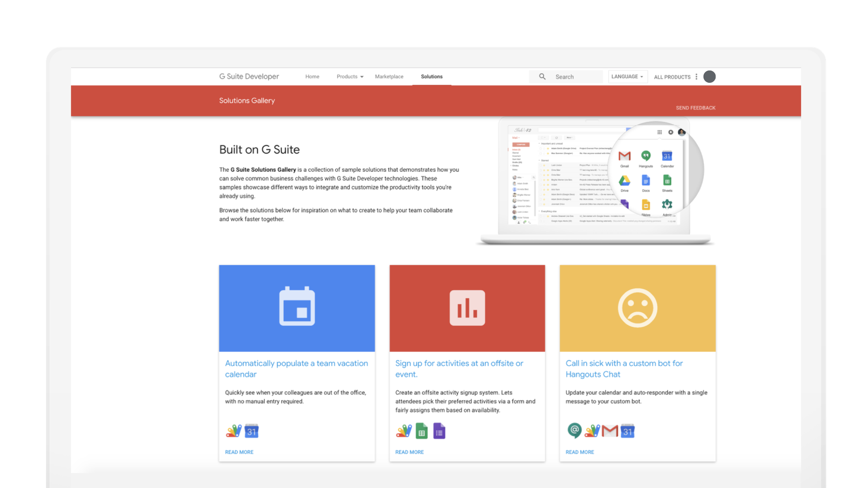Click the G Suite Developer logo text
Screen dimensions: 868x488
click(249, 77)
